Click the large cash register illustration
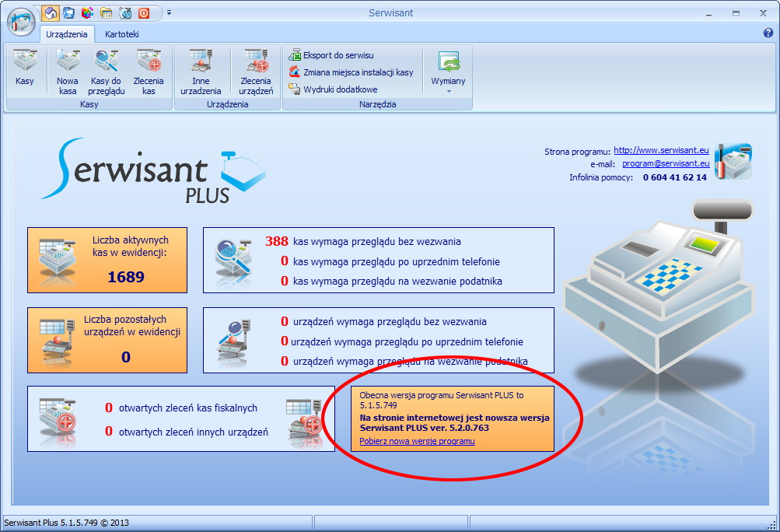This screenshot has height=532, width=780. coord(658,286)
